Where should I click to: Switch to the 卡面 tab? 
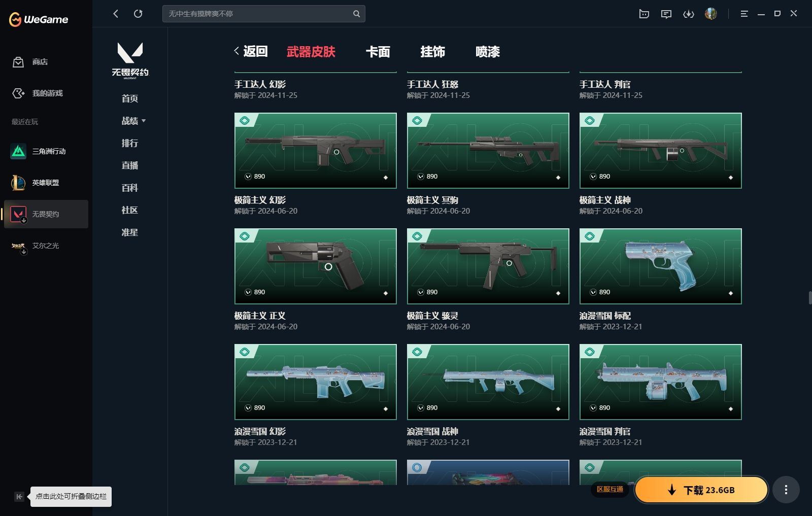pos(378,52)
